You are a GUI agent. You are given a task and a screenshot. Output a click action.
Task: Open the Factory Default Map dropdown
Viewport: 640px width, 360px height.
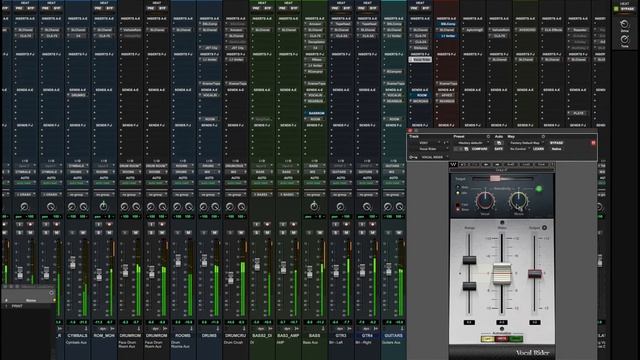coord(526,143)
